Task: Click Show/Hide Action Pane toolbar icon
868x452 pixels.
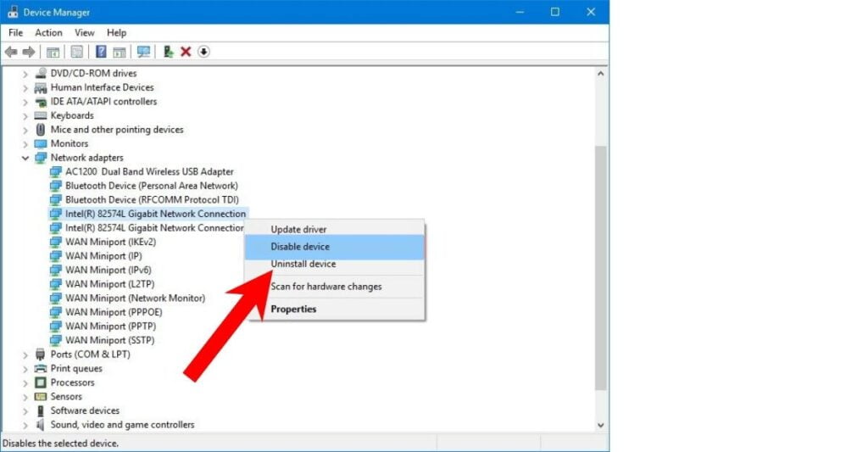Action: (119, 52)
